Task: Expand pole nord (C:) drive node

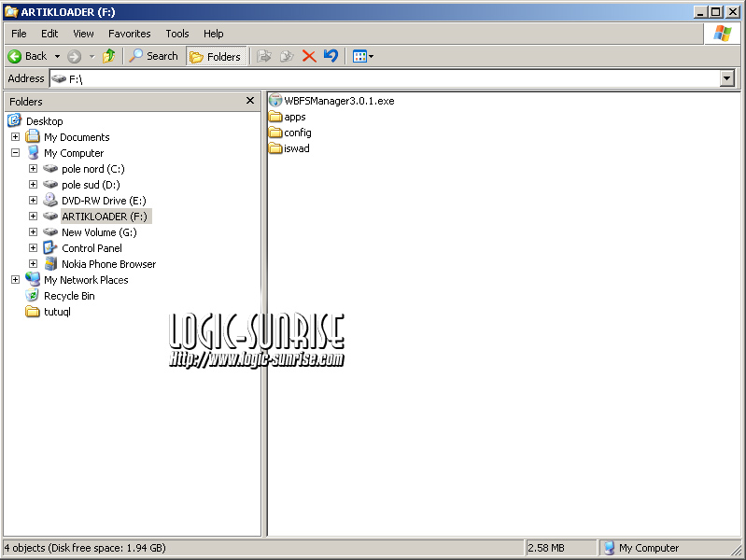Action: [33, 168]
